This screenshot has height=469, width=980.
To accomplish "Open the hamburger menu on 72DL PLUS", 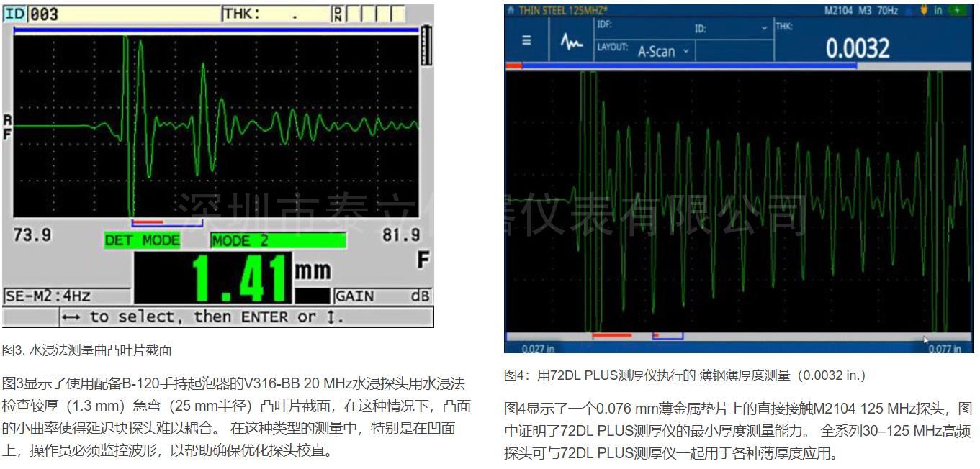I will 526,40.
